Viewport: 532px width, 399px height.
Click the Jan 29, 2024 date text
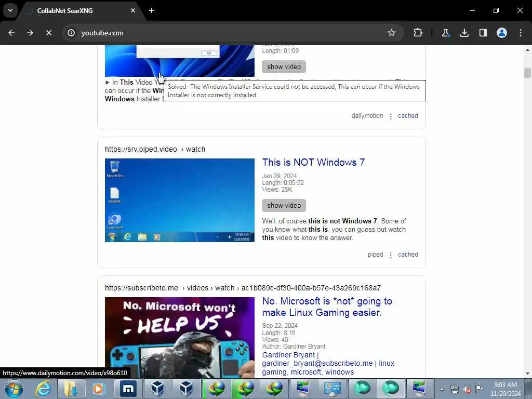[x=279, y=176]
